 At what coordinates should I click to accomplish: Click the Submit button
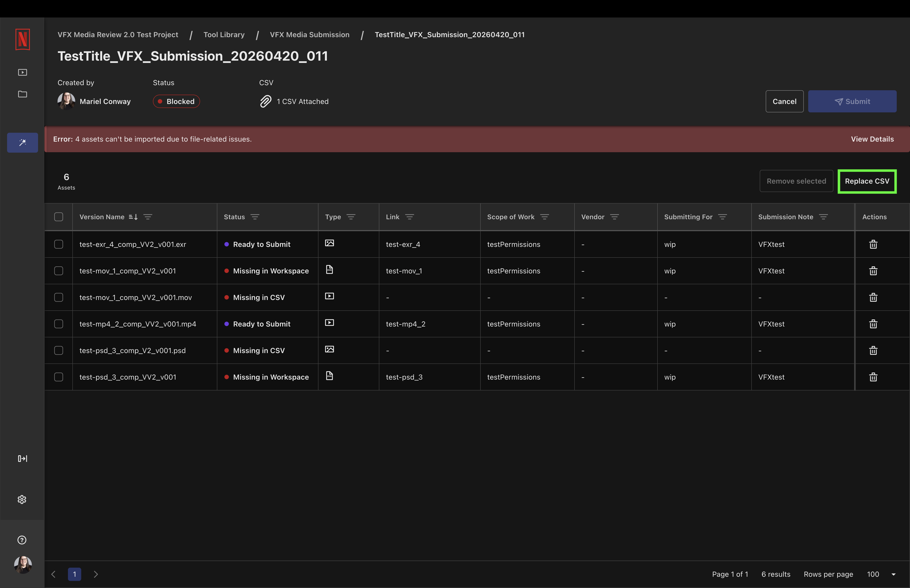tap(852, 102)
